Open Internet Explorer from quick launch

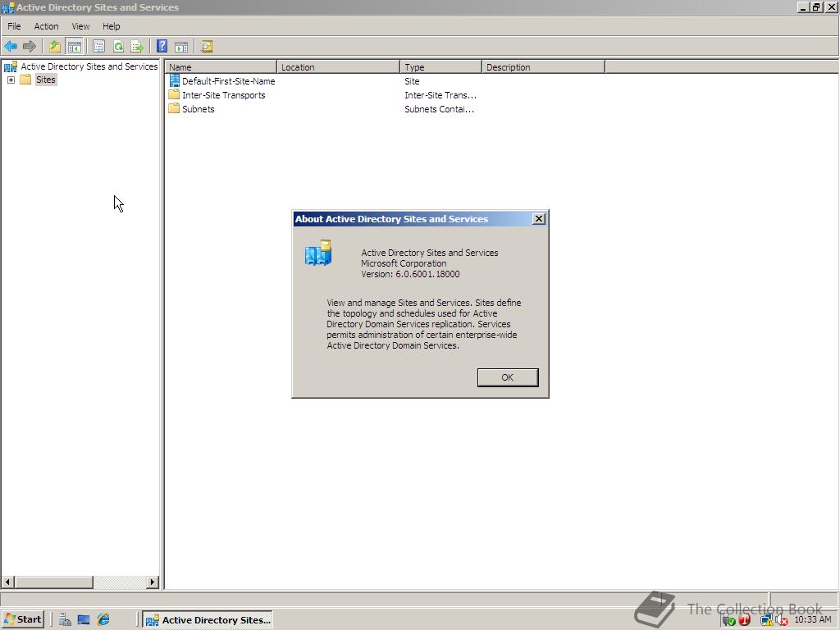pyautogui.click(x=103, y=620)
